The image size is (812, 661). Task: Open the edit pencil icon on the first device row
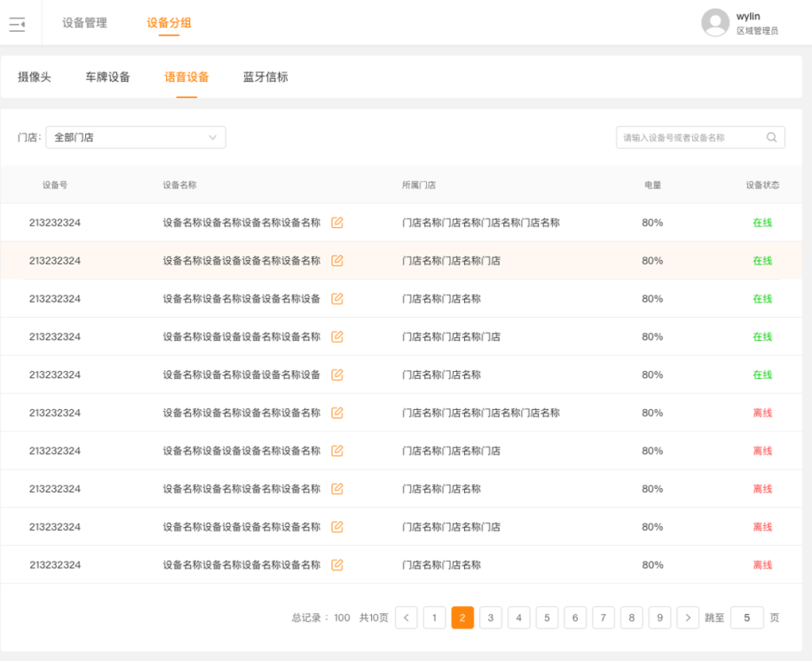pyautogui.click(x=336, y=223)
